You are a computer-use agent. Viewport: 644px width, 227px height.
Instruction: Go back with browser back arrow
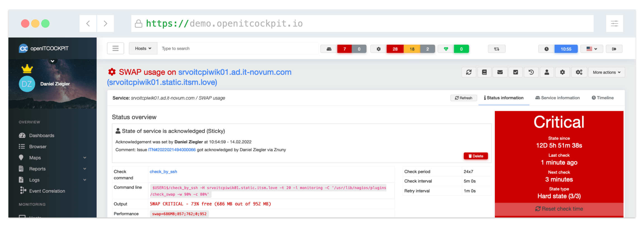click(x=88, y=24)
